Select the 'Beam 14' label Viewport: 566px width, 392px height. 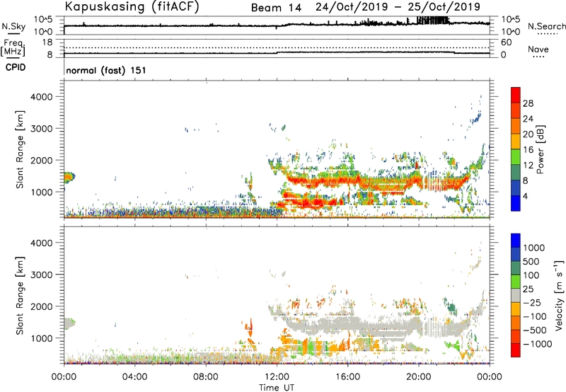pyautogui.click(x=276, y=8)
